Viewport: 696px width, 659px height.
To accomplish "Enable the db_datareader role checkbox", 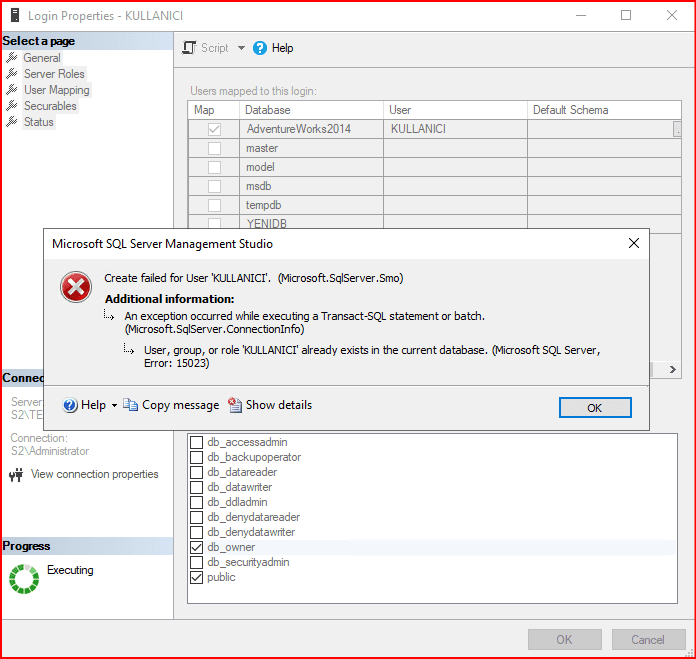I will point(197,472).
